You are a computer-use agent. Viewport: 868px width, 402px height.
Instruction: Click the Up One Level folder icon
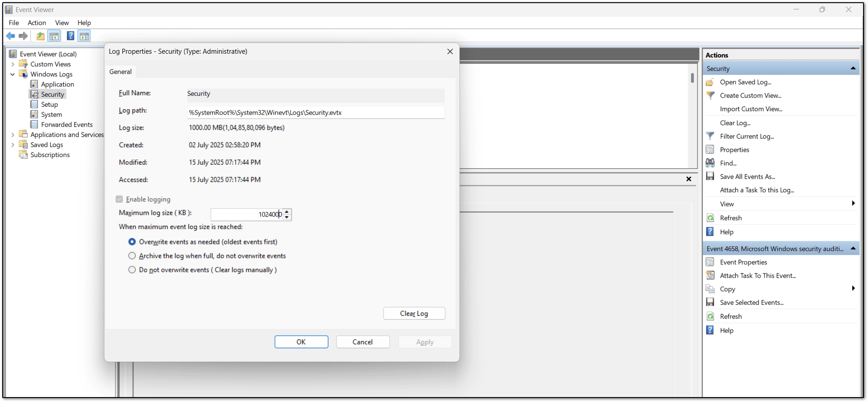tap(40, 36)
